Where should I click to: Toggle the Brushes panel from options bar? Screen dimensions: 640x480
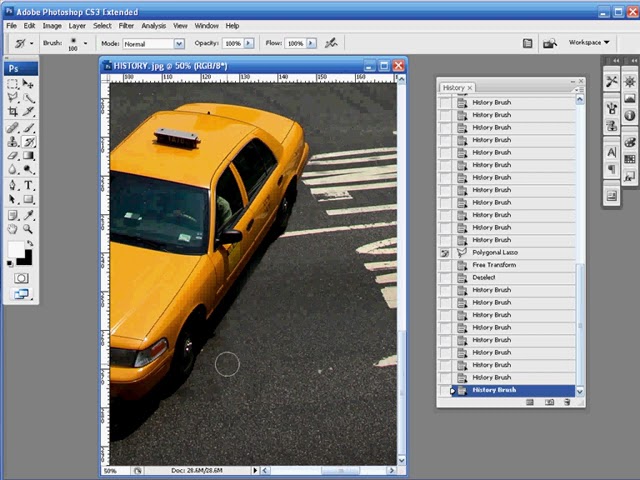(527, 43)
